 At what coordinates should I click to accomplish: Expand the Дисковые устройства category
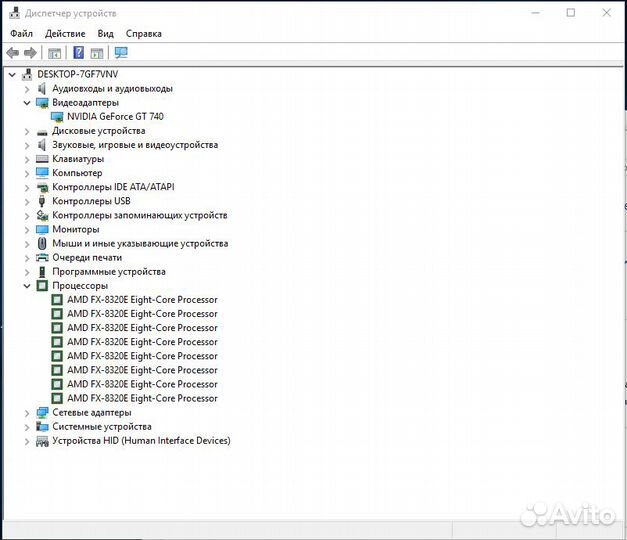[x=27, y=131]
